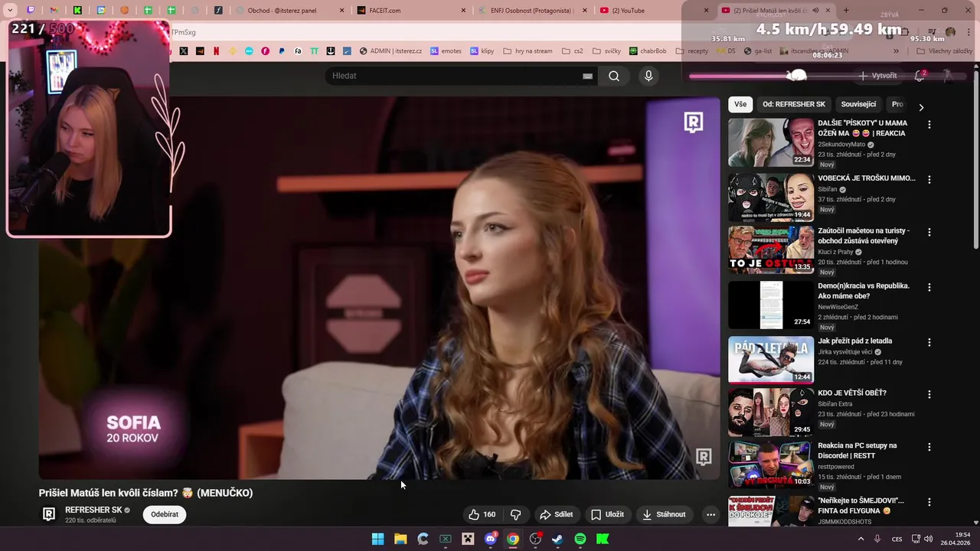Viewport: 980px width, 551px height.
Task: Dislike the video with thumbs down
Action: point(515,514)
